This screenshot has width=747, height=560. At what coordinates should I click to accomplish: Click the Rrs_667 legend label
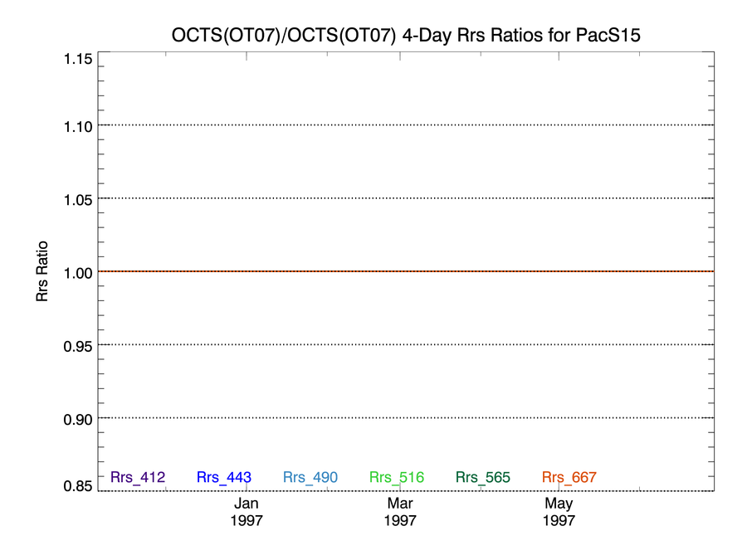(x=569, y=477)
